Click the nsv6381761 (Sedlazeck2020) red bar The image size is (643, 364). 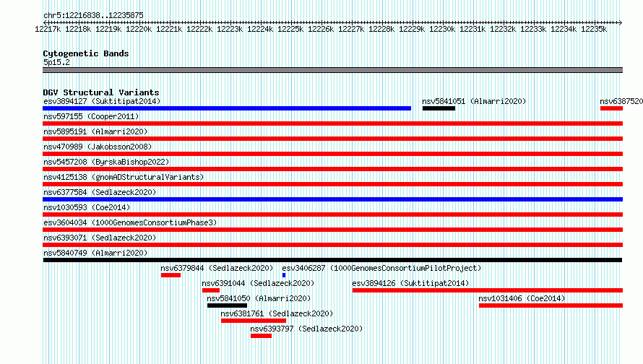(x=254, y=321)
